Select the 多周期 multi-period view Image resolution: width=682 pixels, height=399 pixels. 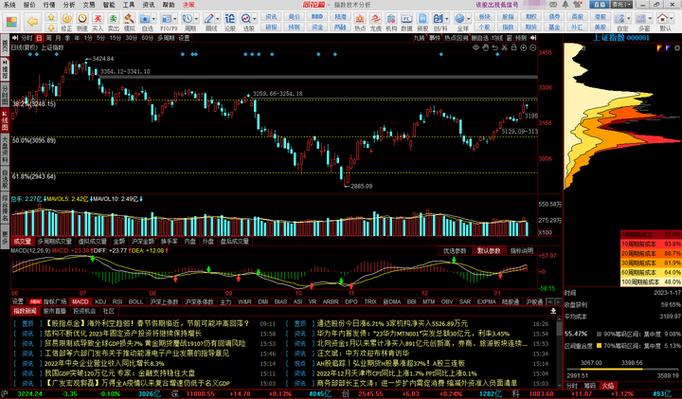click(x=166, y=38)
